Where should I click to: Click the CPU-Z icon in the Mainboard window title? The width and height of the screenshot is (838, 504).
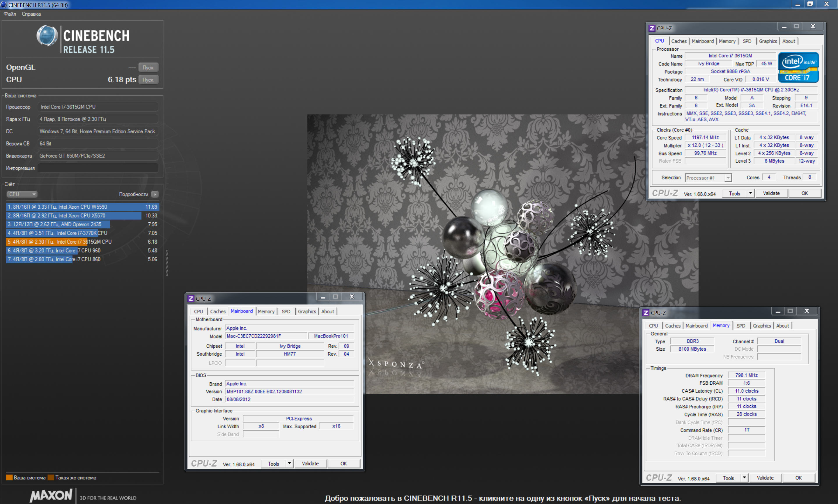191,299
